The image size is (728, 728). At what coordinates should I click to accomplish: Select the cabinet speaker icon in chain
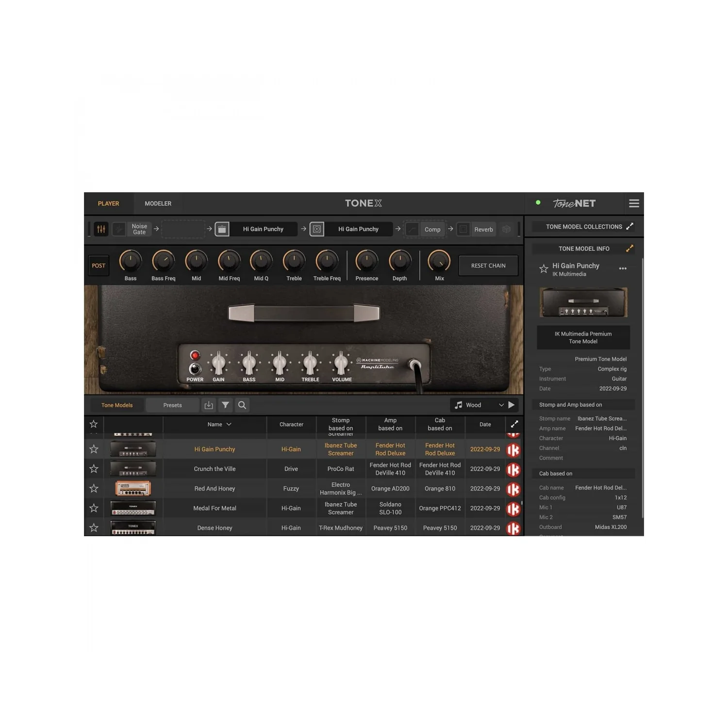click(x=317, y=229)
